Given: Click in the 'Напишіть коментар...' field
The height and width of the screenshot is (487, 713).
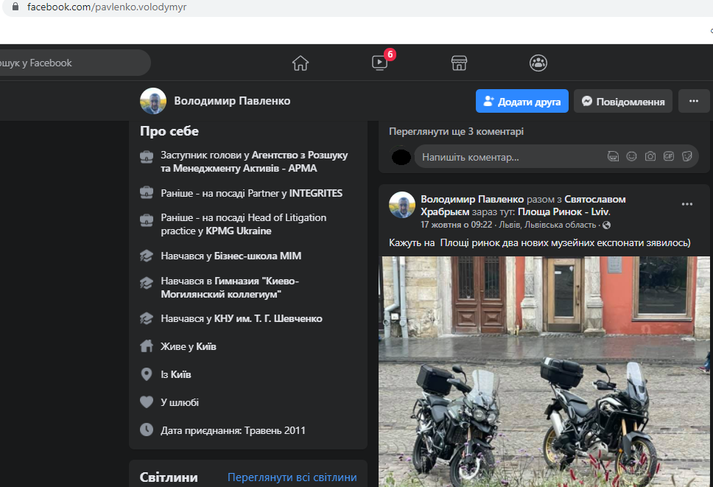Looking at the screenshot, I should (x=500, y=157).
